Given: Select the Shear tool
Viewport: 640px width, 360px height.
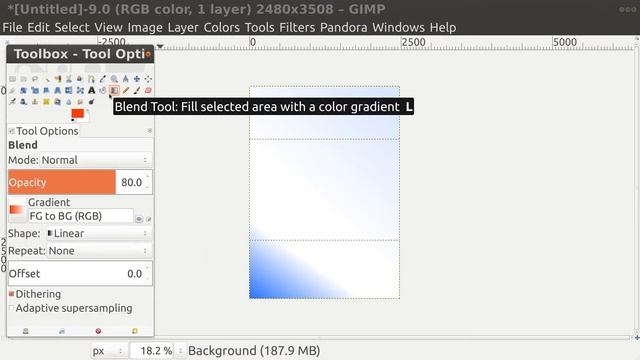Looking at the screenshot, I should (x=47, y=90).
